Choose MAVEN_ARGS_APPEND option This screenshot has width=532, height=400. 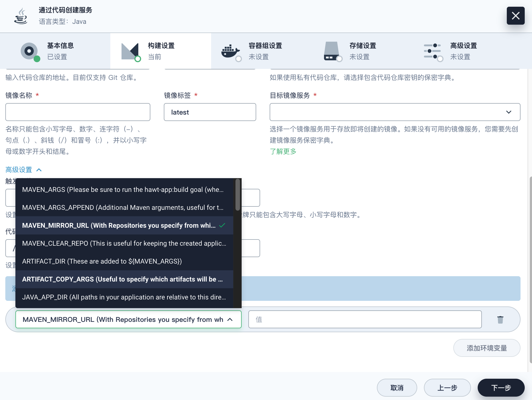(x=124, y=208)
